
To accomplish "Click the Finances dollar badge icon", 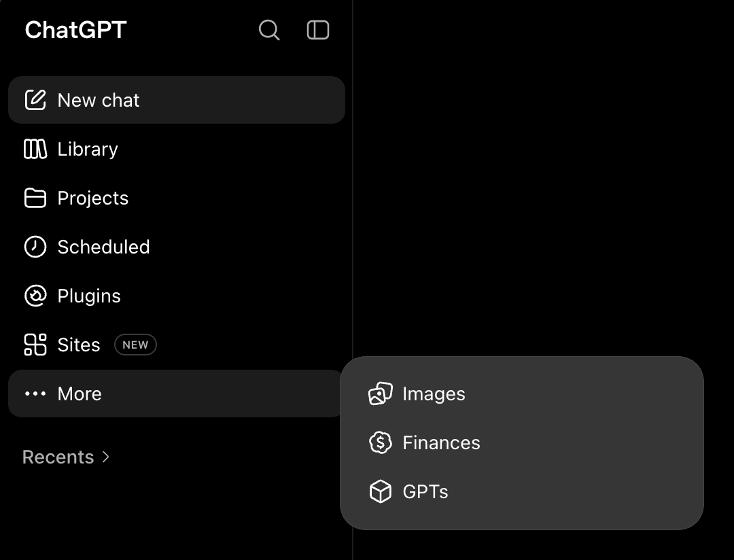I will click(381, 442).
